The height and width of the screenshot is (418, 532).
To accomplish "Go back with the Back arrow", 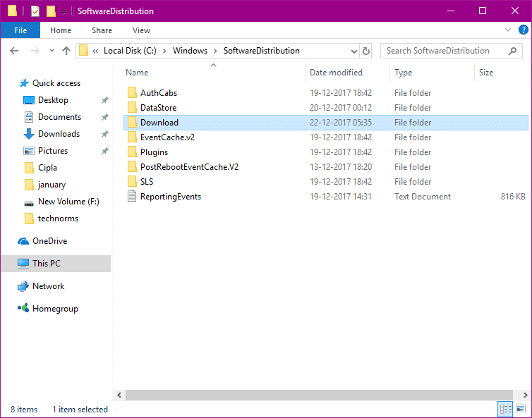I will (14, 51).
